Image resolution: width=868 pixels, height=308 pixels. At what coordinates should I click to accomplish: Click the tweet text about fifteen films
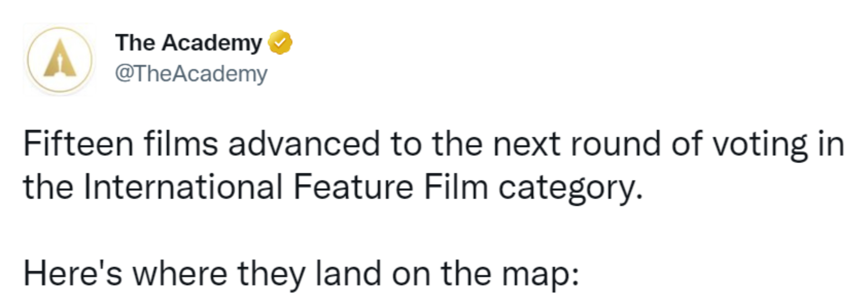tap(433, 165)
